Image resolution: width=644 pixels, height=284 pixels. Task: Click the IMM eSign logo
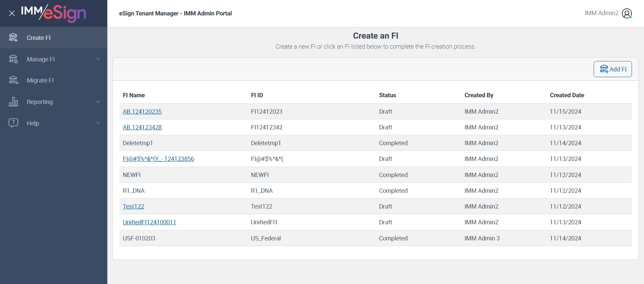54,13
